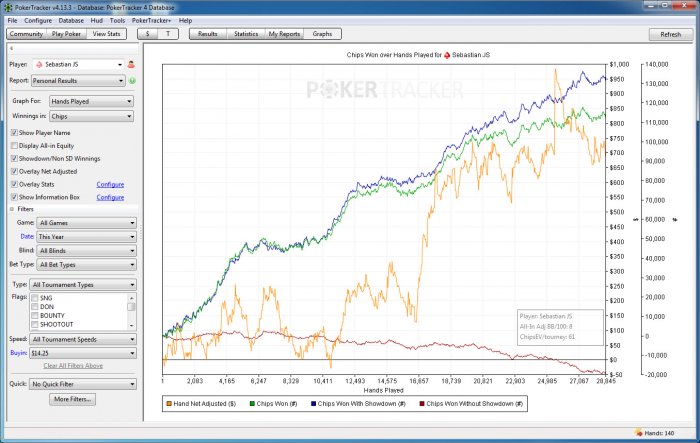
Task: Click the More Filters... button
Action: pyautogui.click(x=72, y=399)
